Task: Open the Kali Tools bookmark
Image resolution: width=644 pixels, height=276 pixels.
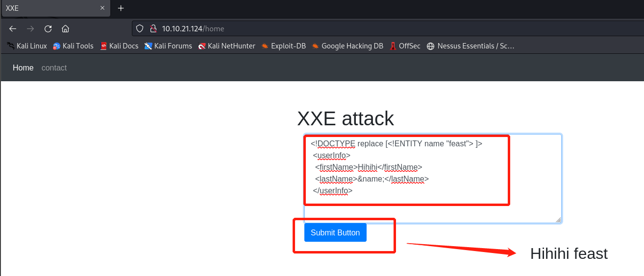Action: [x=73, y=46]
